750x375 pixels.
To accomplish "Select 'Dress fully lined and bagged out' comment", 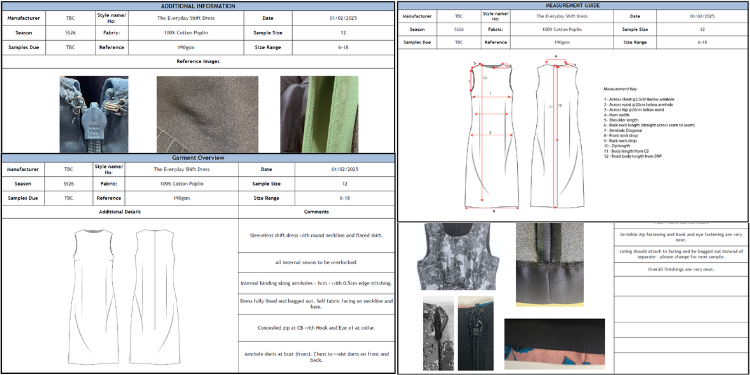I will coord(316,304).
